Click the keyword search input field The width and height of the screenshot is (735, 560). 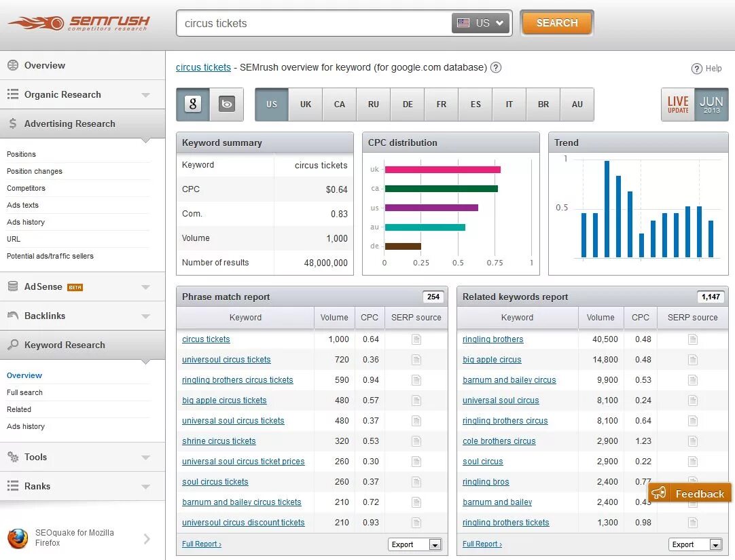pyautogui.click(x=313, y=23)
